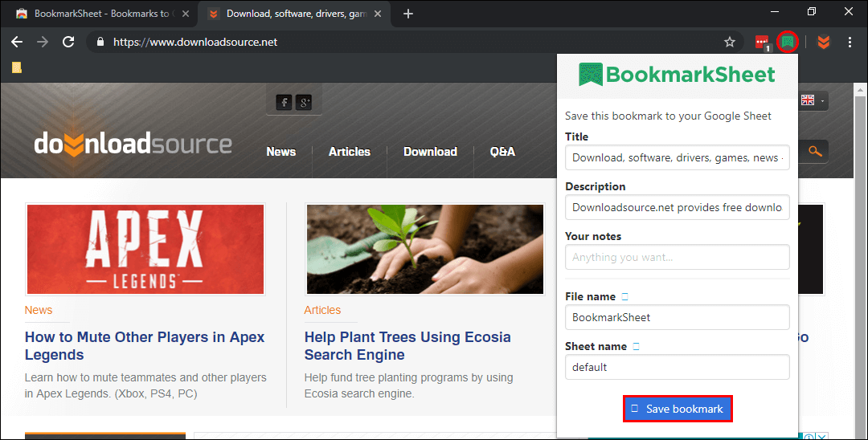Switch to the Download, software, drivers tab
The image size is (868, 440).
point(296,14)
